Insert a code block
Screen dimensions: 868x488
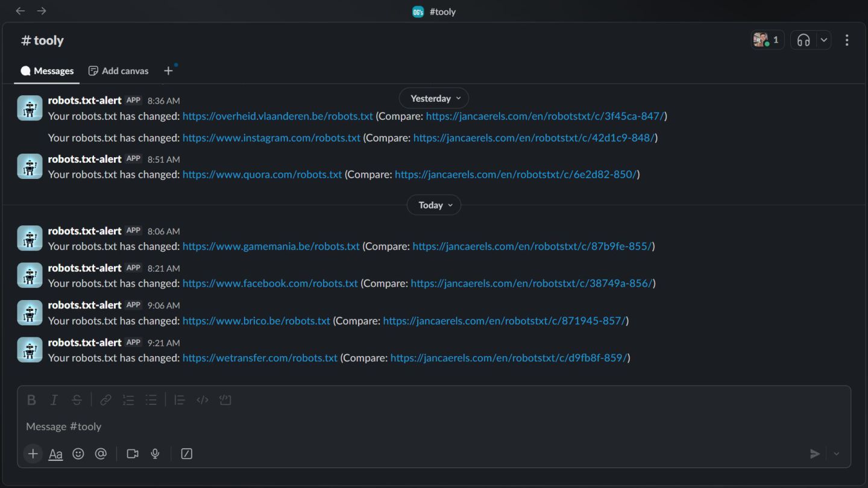click(x=225, y=399)
